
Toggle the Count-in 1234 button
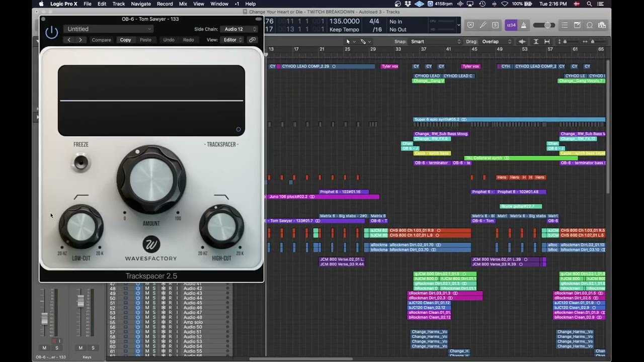click(511, 25)
